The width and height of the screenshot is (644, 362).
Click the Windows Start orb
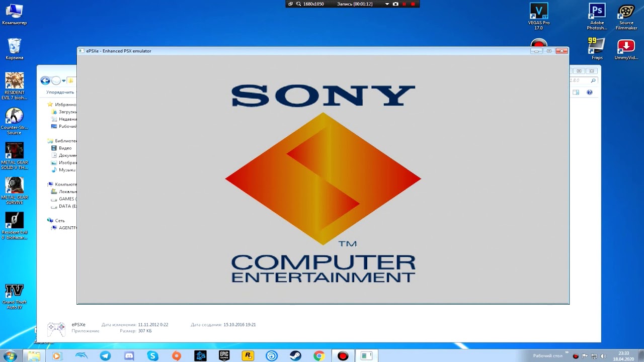[x=10, y=356]
